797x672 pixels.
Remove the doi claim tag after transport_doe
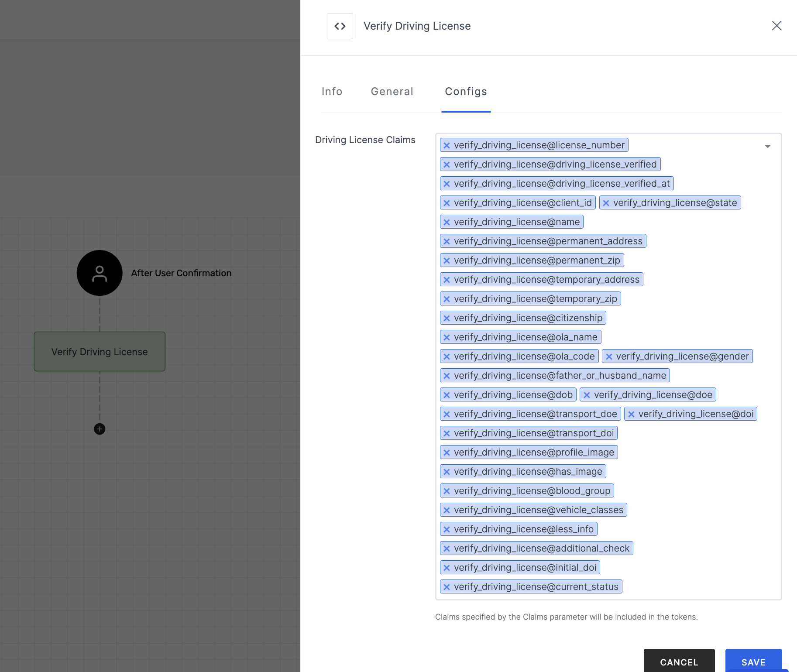click(631, 414)
